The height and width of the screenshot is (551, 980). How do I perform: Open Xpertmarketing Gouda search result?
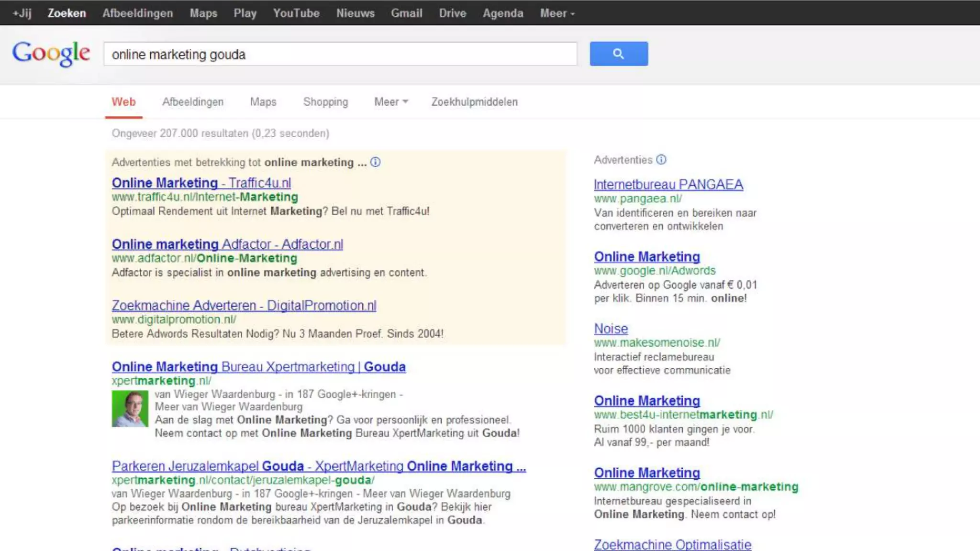click(258, 367)
